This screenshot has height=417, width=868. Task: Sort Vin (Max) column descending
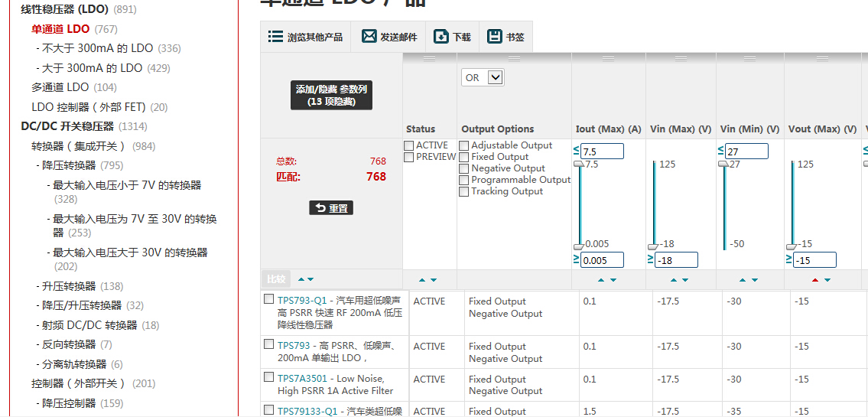coord(685,280)
